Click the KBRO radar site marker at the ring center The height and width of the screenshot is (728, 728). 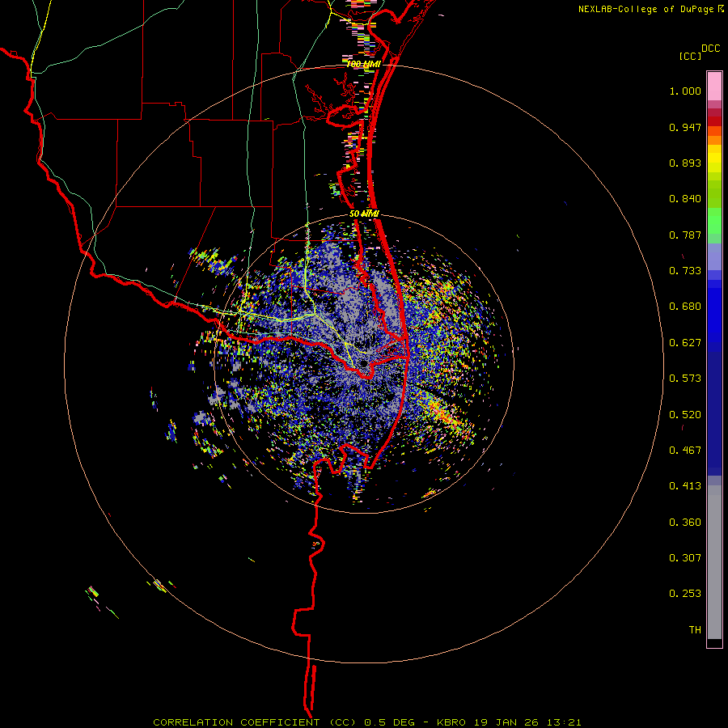pyautogui.click(x=363, y=363)
